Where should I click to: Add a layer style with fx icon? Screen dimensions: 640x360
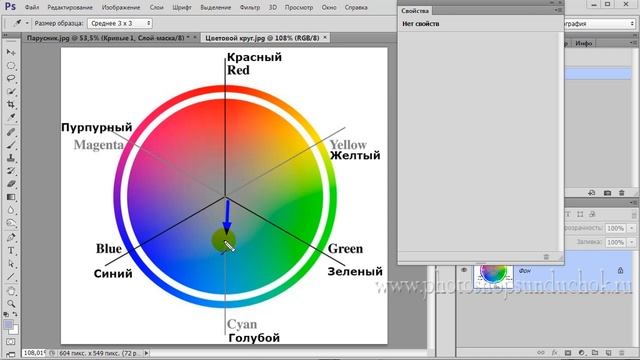[554, 352]
